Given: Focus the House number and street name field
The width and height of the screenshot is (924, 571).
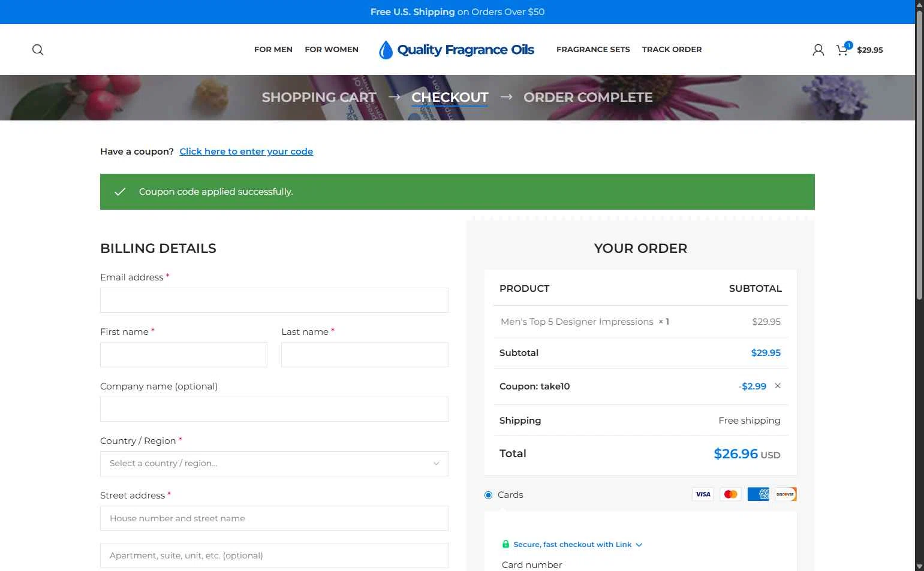Looking at the screenshot, I should [x=274, y=518].
